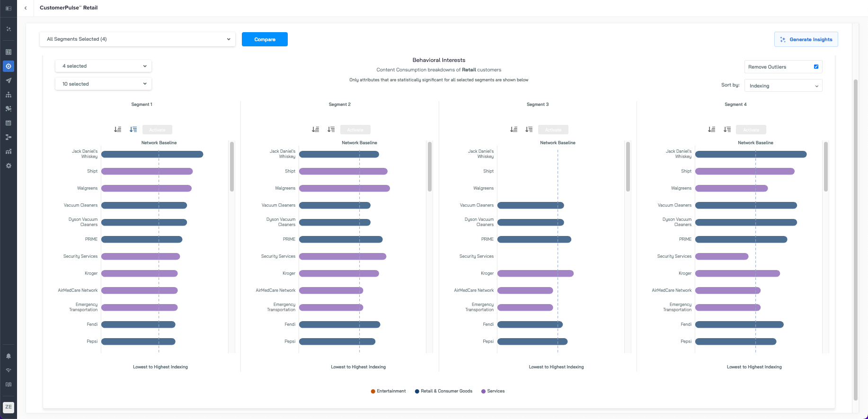Image resolution: width=868 pixels, height=419 pixels.
Task: Open the trending chart icon in sidebar
Action: click(9, 151)
